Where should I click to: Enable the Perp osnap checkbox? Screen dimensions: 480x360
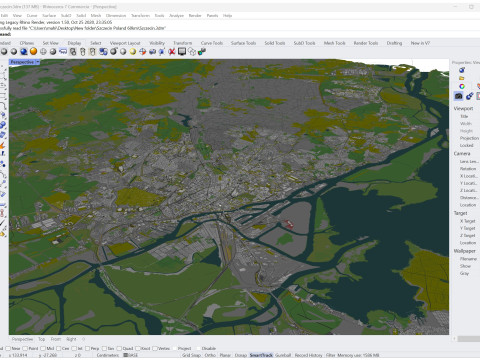pos(87,348)
